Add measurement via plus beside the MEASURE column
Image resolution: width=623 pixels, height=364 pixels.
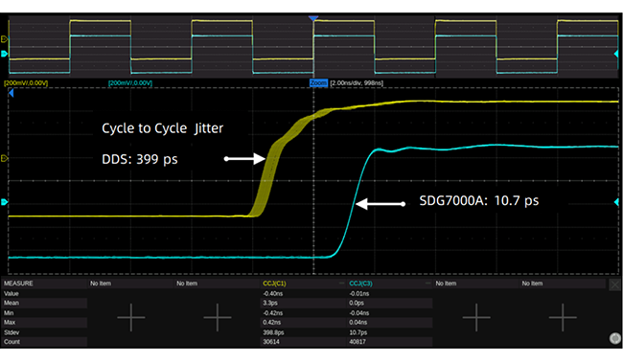coord(130,317)
